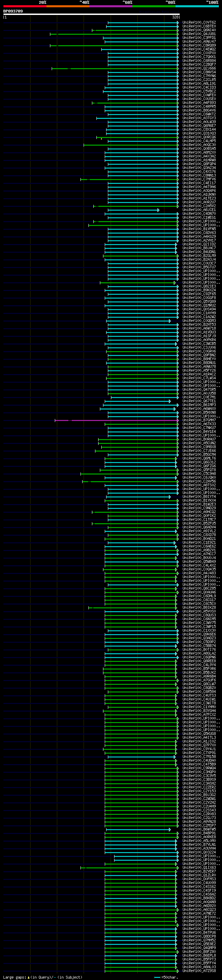Image resolution: width=222 pixels, height=980 pixels.
Task: Click the purple alignment bar for UniRef100_B7GMH7
Action: click(x=116, y=420)
